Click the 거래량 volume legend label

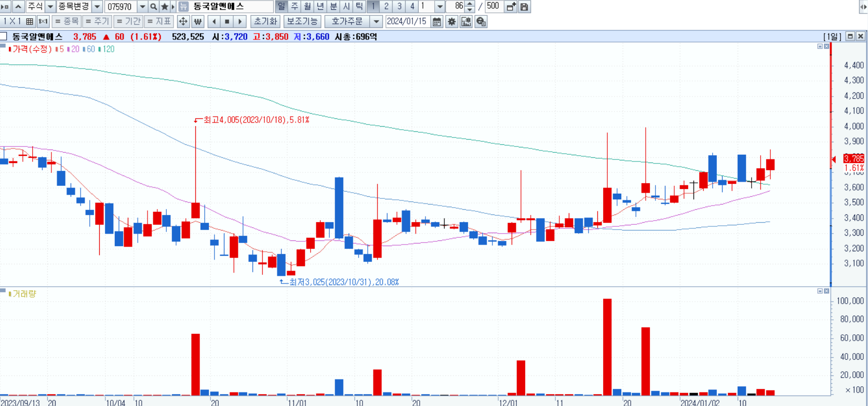[x=24, y=294]
